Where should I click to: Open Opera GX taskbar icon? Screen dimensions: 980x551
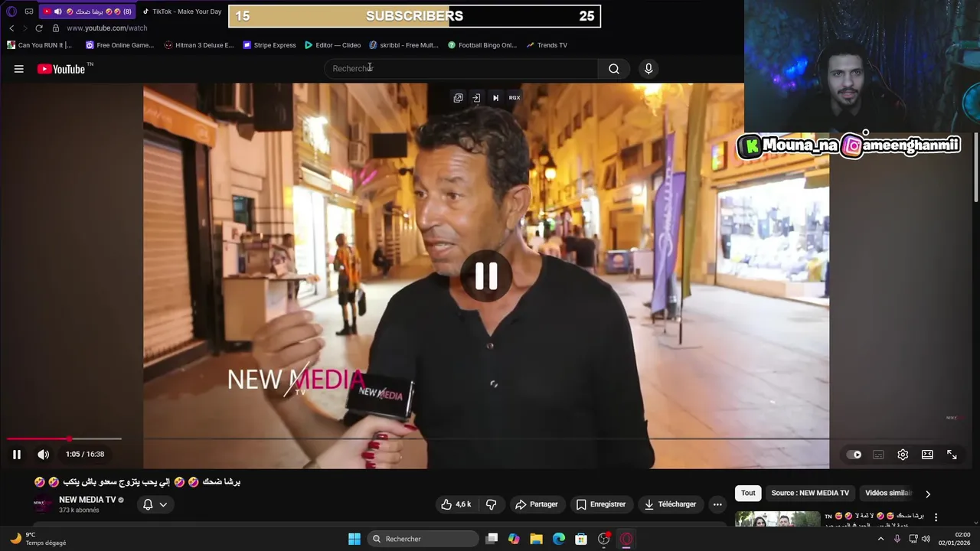pyautogui.click(x=626, y=539)
